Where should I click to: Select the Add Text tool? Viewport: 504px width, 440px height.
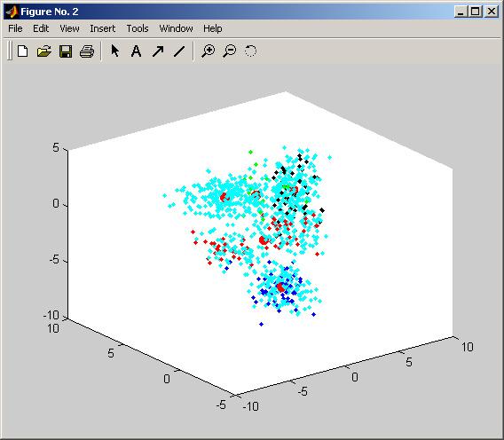click(x=137, y=51)
